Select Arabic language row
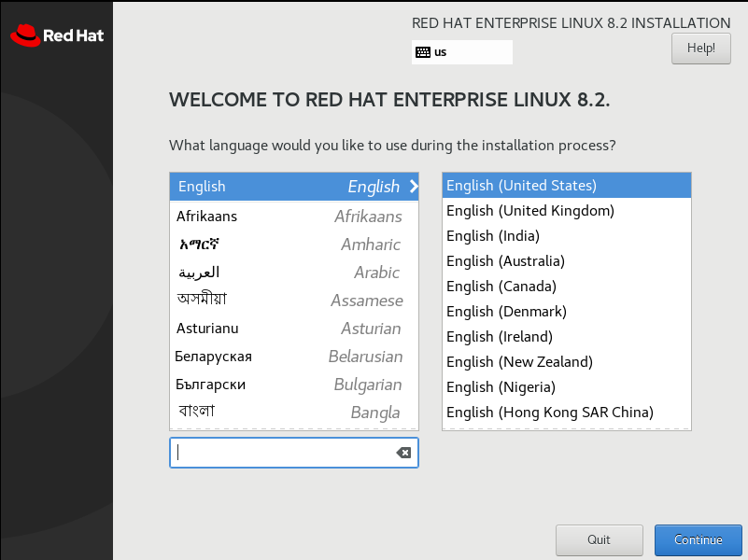Screen dimensions: 748x560 (x=294, y=273)
